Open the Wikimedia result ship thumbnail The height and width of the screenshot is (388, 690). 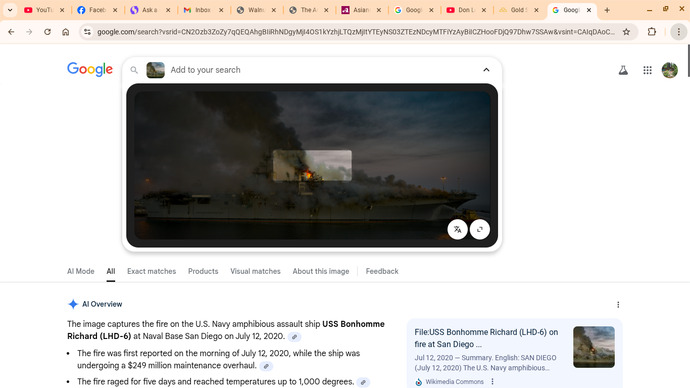[x=594, y=347]
